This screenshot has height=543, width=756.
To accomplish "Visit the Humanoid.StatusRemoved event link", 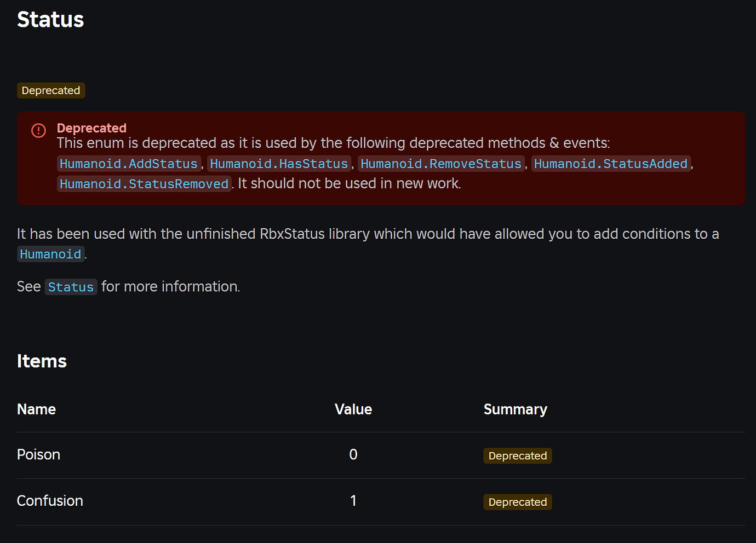I will click(144, 184).
